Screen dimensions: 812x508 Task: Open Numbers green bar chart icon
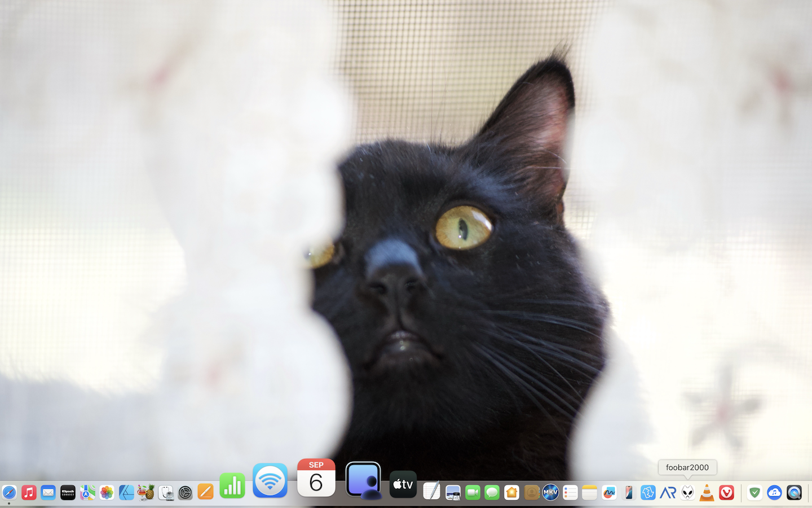(x=232, y=486)
